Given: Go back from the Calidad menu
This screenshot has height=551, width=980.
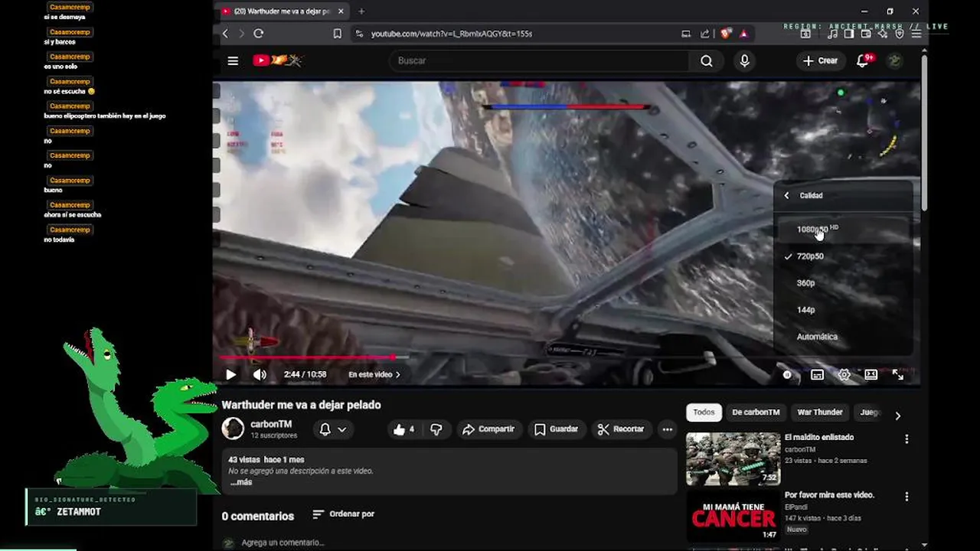Looking at the screenshot, I should point(786,196).
